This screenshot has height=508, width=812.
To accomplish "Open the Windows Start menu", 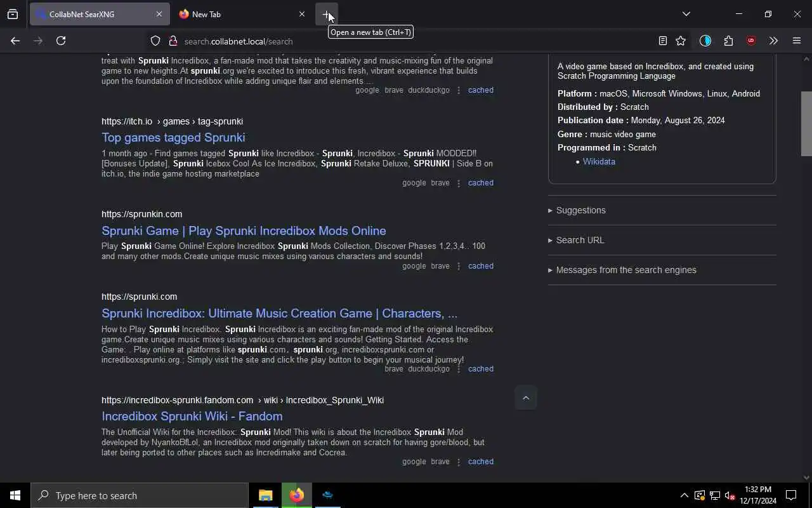I will tap(15, 495).
